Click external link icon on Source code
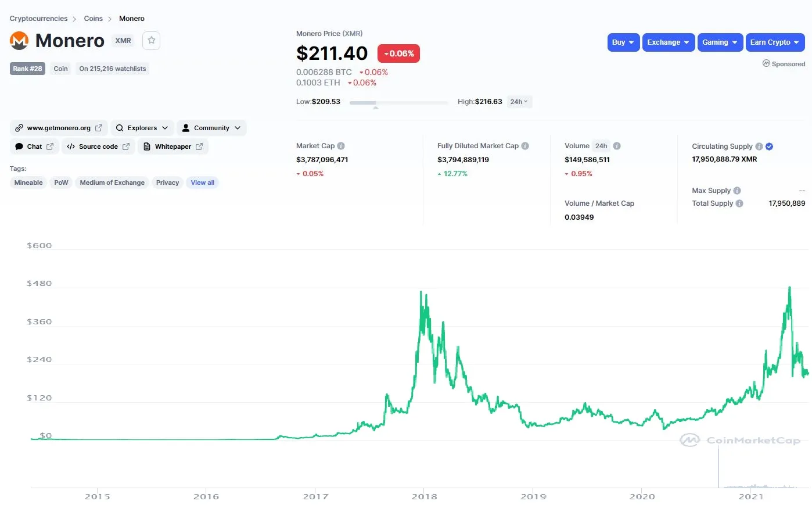The image size is (812, 508). (x=126, y=146)
